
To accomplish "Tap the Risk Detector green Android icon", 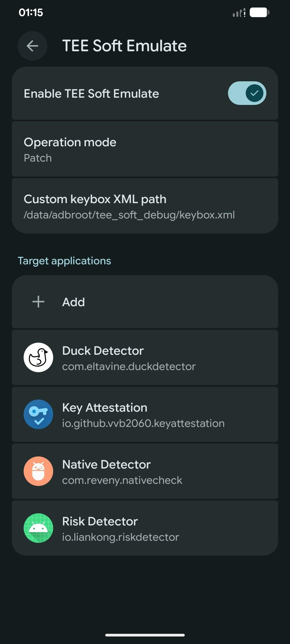I will click(x=38, y=528).
